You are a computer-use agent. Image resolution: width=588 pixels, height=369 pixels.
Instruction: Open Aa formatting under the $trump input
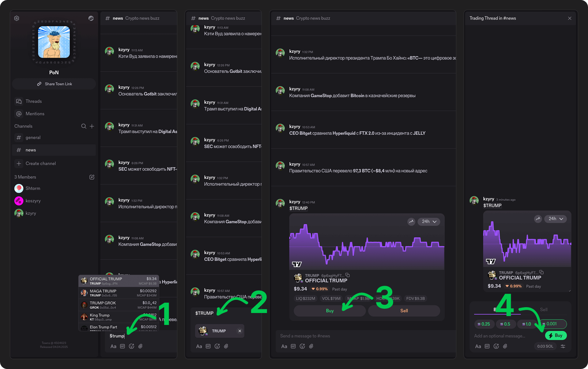(113, 346)
